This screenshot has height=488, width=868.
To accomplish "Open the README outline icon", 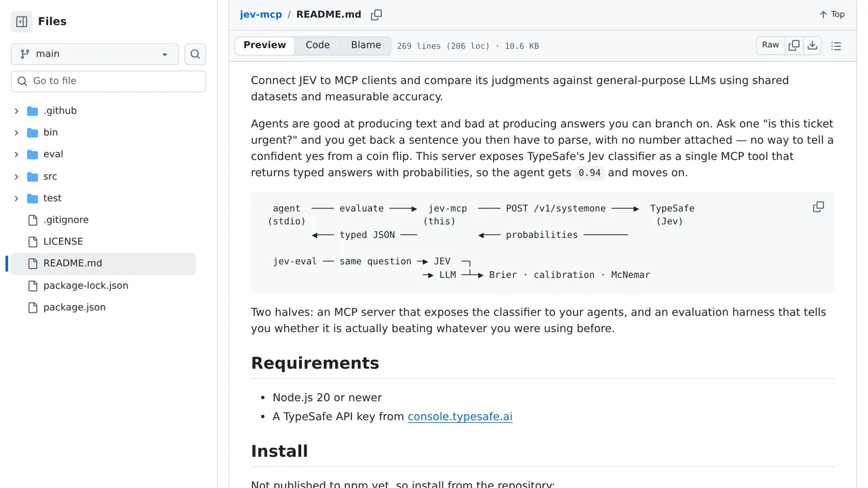I will [x=836, y=46].
